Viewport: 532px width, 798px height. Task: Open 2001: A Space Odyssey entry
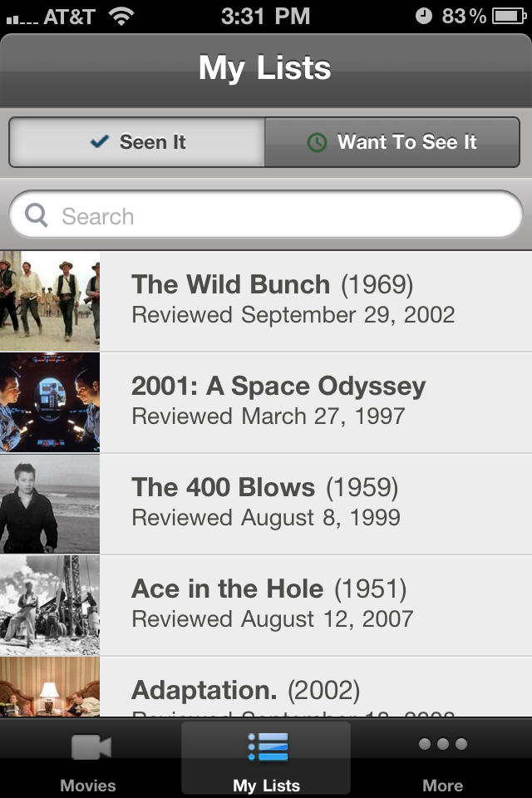[x=266, y=402]
